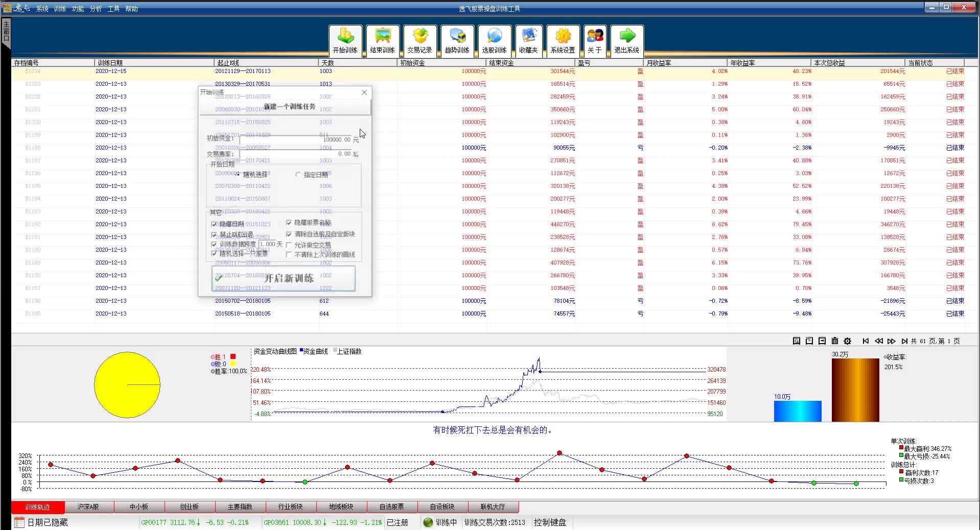Click the 退出系统 toolbar icon
This screenshot has height=530, width=980.
[627, 40]
